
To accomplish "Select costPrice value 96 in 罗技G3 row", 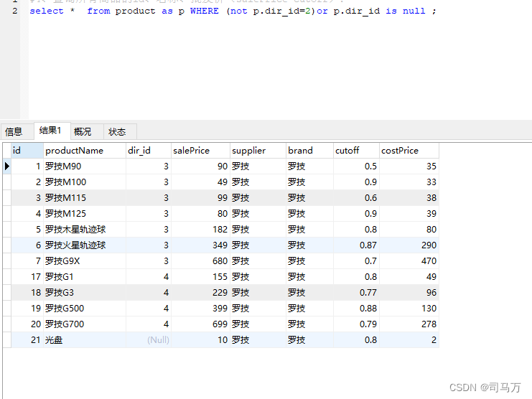I will pyautogui.click(x=409, y=293).
